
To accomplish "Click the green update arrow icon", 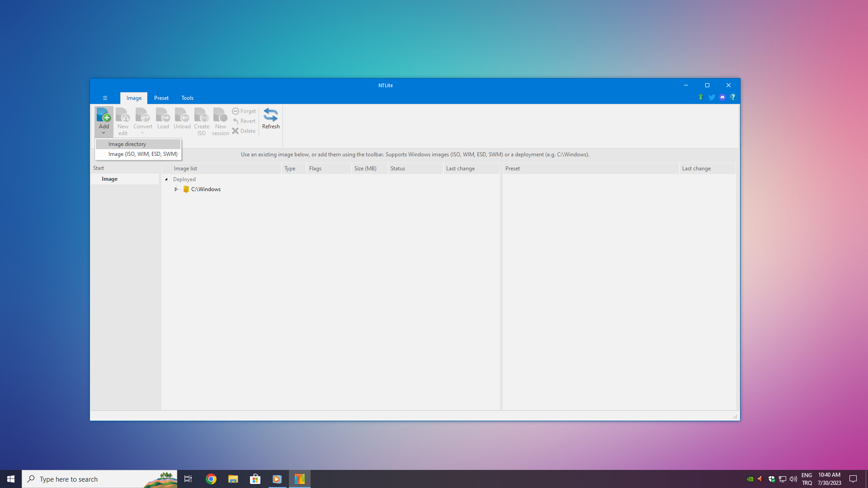I will [x=700, y=97].
